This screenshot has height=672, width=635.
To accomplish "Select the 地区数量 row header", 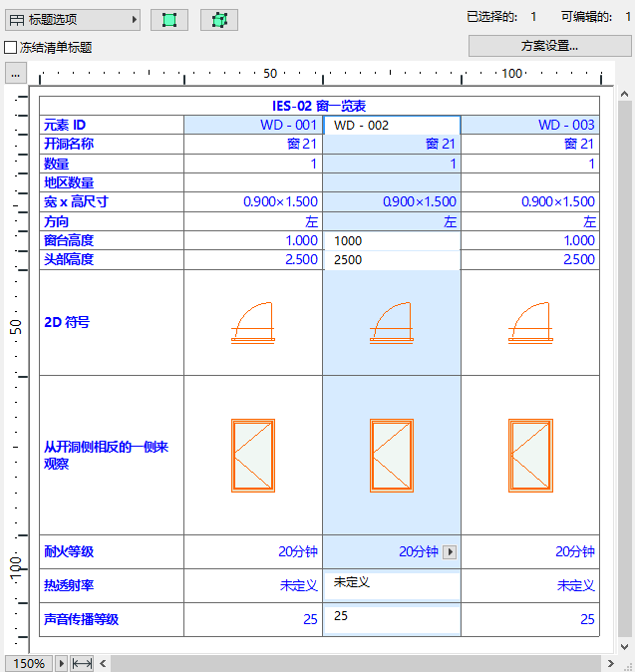I will [x=112, y=182].
